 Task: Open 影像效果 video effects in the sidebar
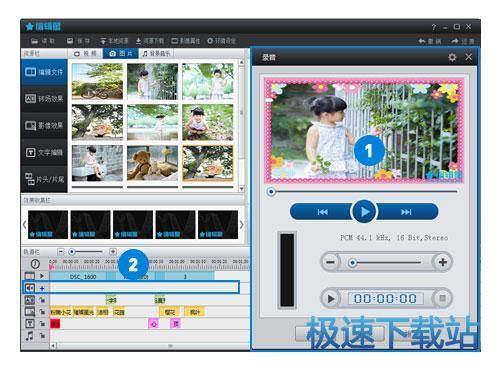tap(44, 125)
